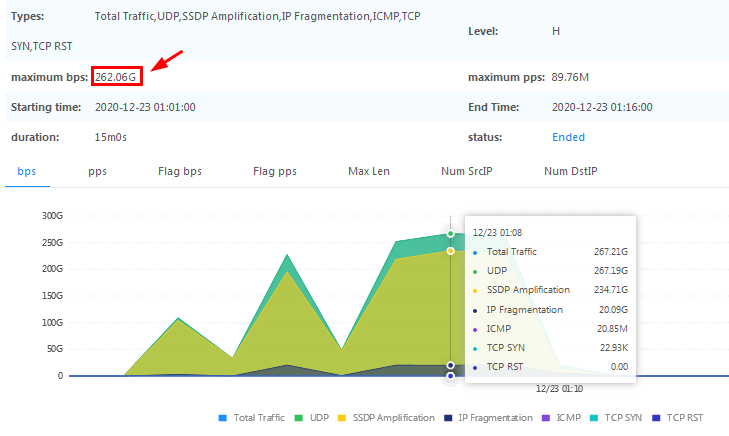Click the green UDP data point marker on the chart

coord(451,234)
